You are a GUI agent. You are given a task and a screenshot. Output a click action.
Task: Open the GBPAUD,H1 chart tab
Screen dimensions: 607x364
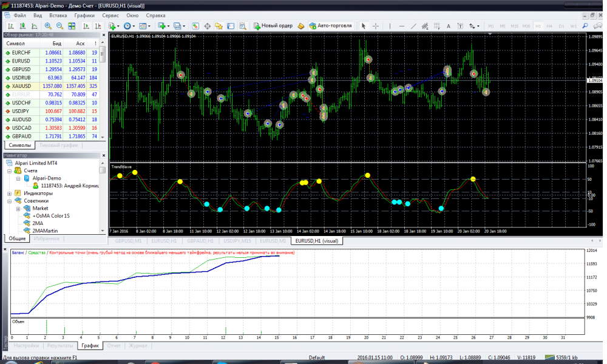[200, 241]
